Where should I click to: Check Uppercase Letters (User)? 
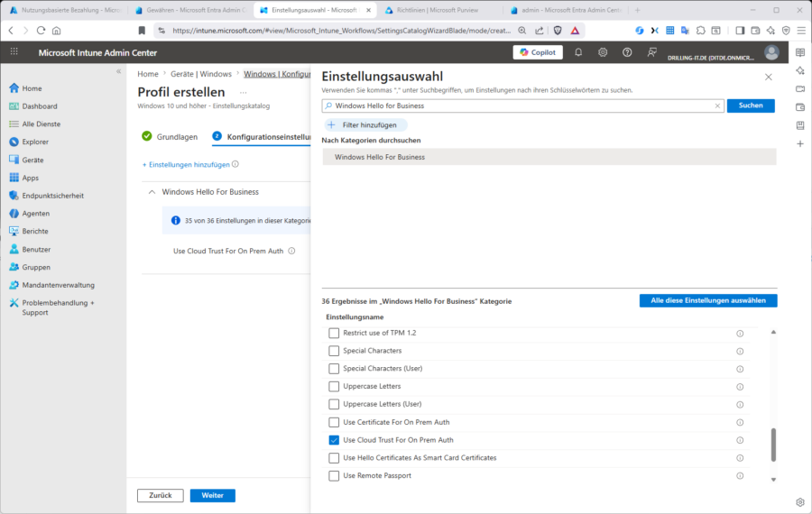[x=334, y=404]
